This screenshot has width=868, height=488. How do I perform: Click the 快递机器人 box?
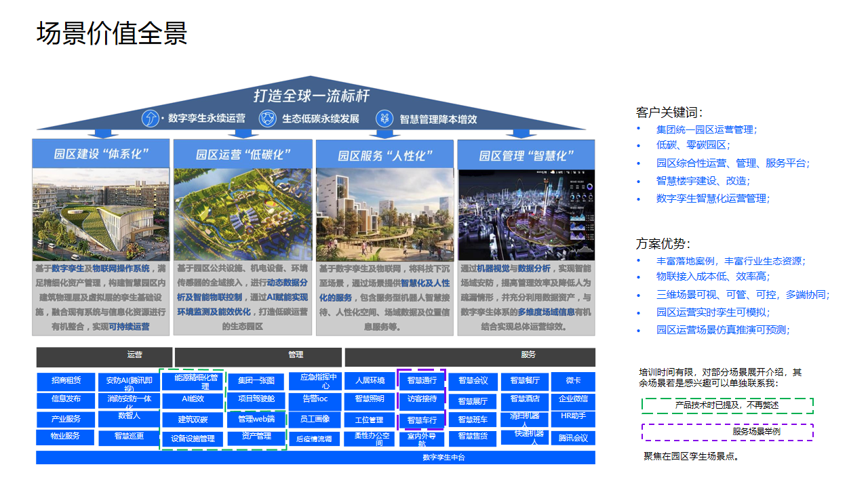point(525,437)
